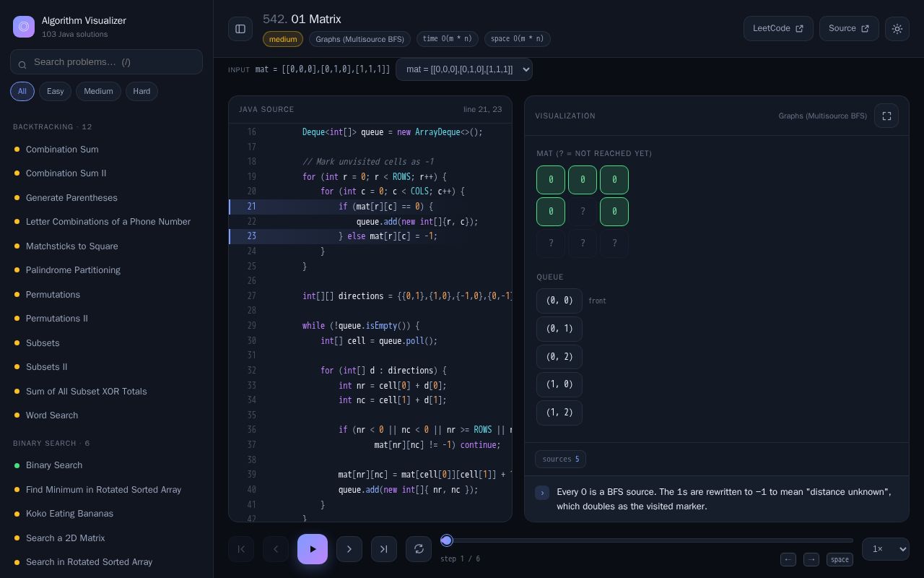Open the mat input preset dropdown

point(464,69)
